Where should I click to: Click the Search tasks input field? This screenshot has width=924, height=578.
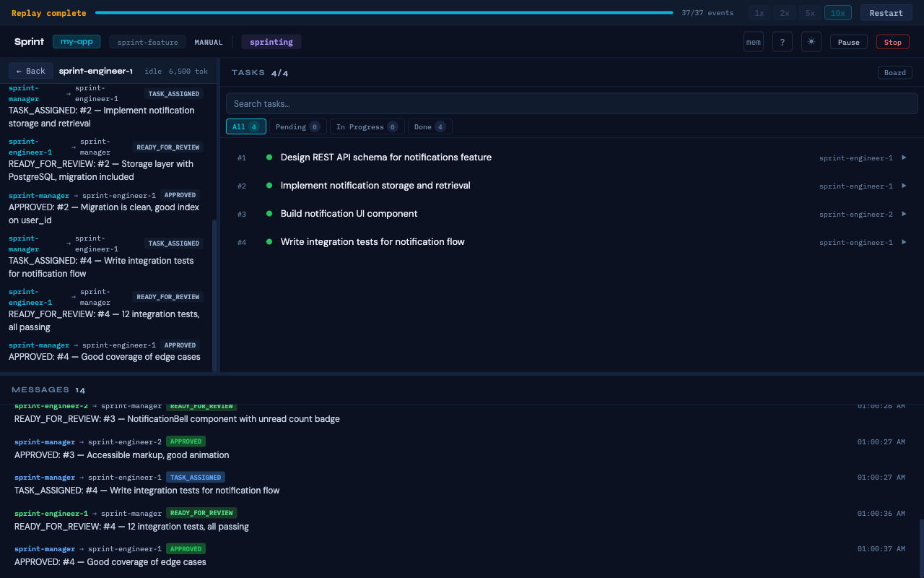572,103
